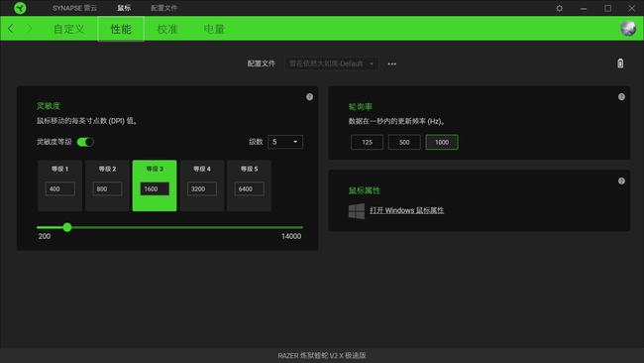Open the 自定义 tab
Image resolution: width=644 pixels, height=363 pixels.
click(x=68, y=29)
